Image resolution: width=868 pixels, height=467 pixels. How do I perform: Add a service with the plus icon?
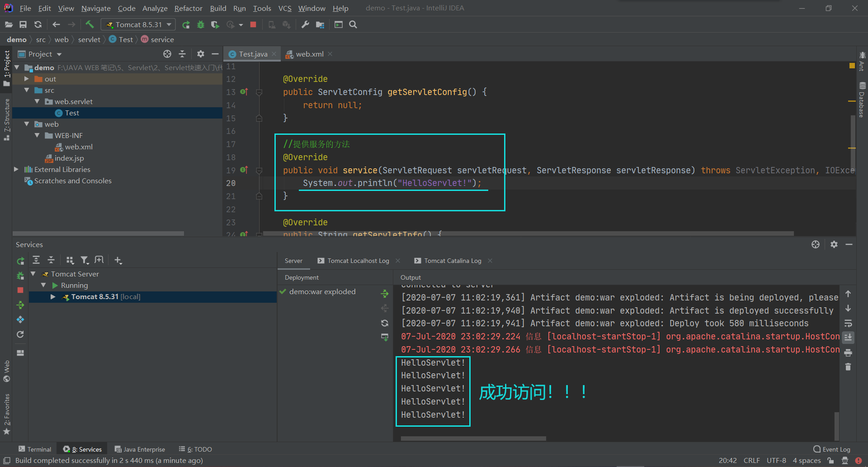(118, 260)
